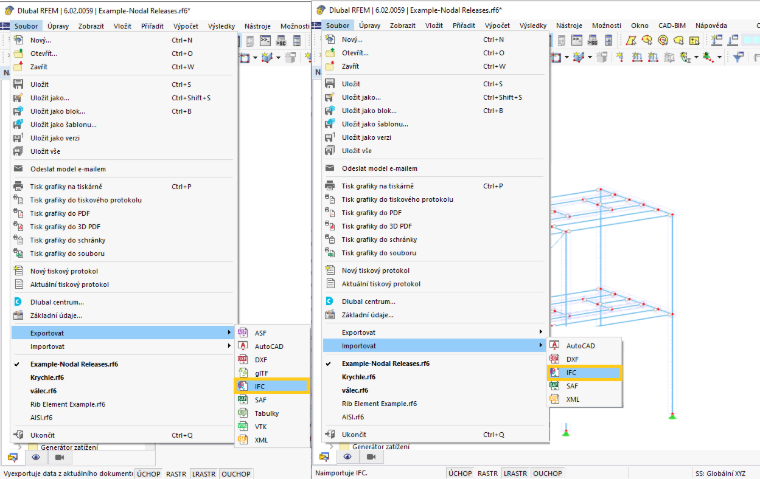
Task: Expand Generátor zatížení tree node in right window
Action: [331, 446]
